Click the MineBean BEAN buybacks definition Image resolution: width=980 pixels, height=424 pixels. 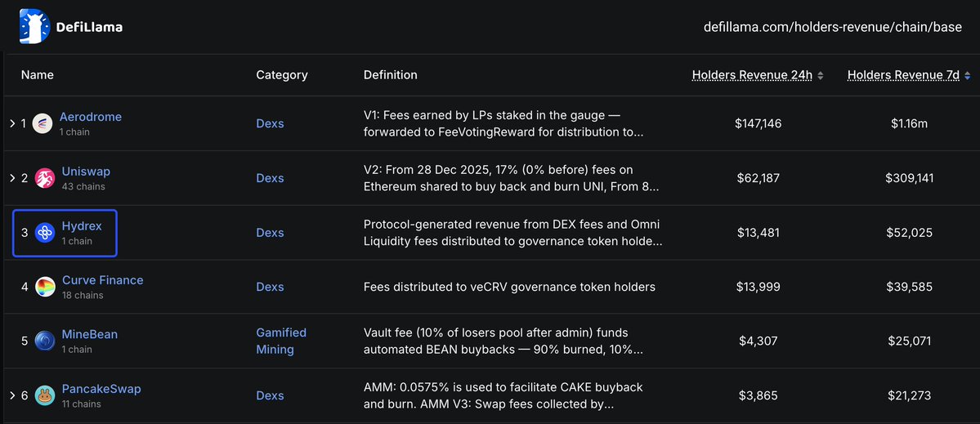(503, 341)
